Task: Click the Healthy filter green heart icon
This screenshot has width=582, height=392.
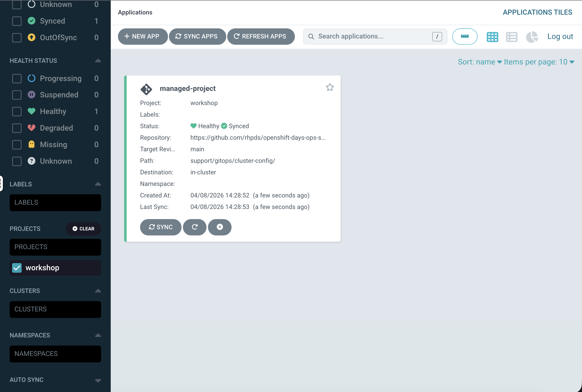Action: (31, 111)
